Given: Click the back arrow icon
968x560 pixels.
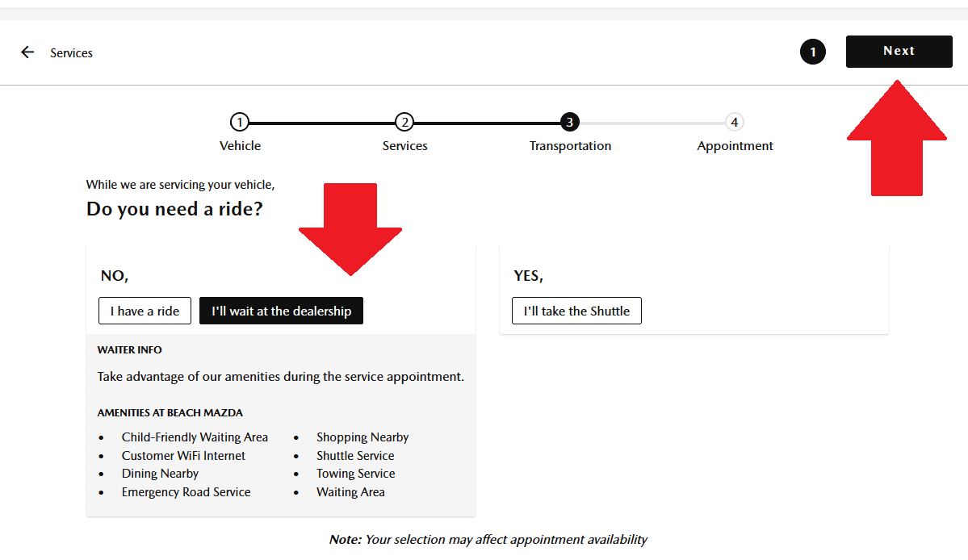Looking at the screenshot, I should pyautogui.click(x=27, y=52).
